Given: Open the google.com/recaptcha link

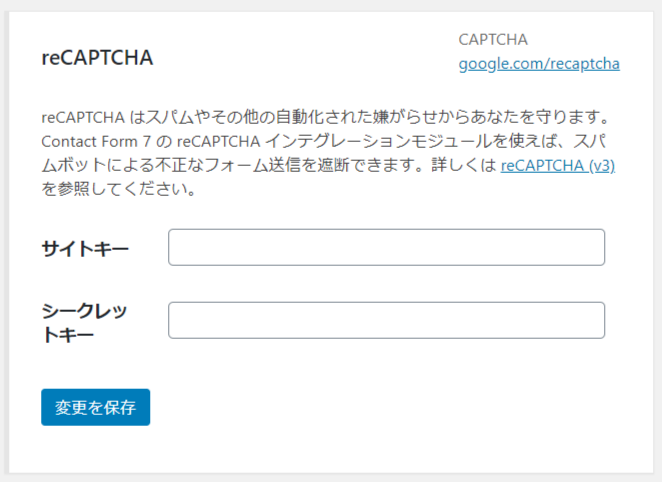Looking at the screenshot, I should [539, 64].
